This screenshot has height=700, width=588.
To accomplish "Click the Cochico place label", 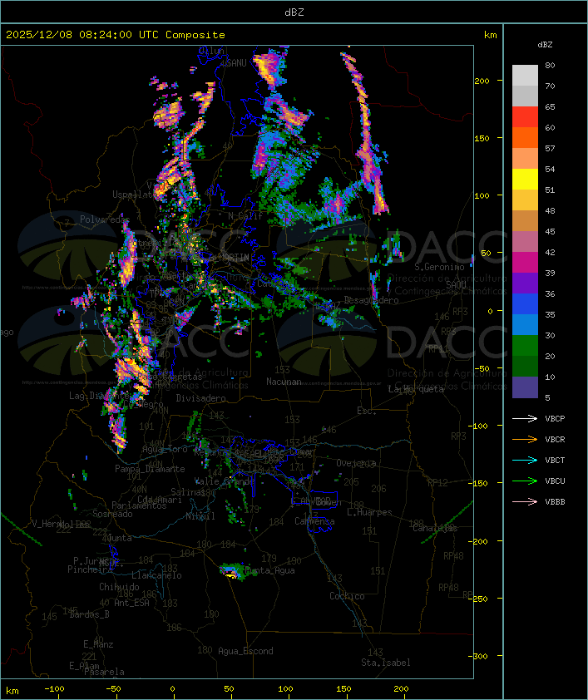I will click(x=347, y=596).
